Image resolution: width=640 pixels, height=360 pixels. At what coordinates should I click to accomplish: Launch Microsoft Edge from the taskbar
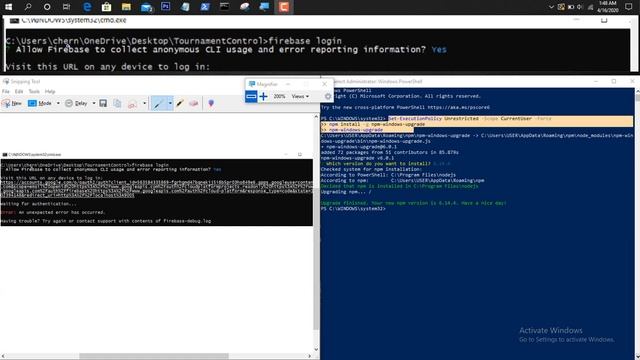pos(87,7)
